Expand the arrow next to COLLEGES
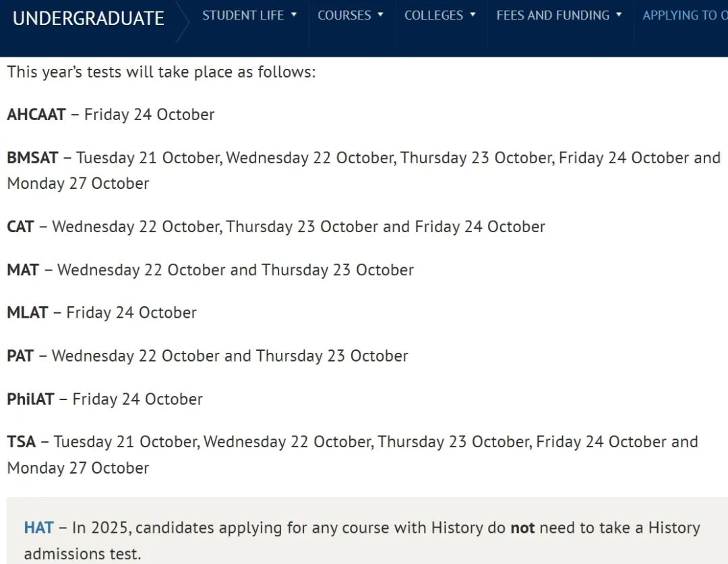Viewport: 728px width, 564px height. (x=473, y=15)
